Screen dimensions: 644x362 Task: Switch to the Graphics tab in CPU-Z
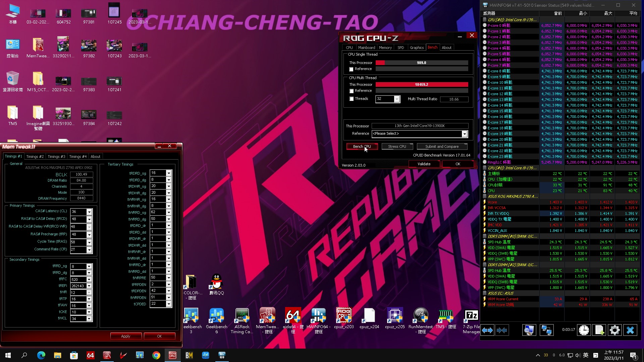click(x=417, y=48)
